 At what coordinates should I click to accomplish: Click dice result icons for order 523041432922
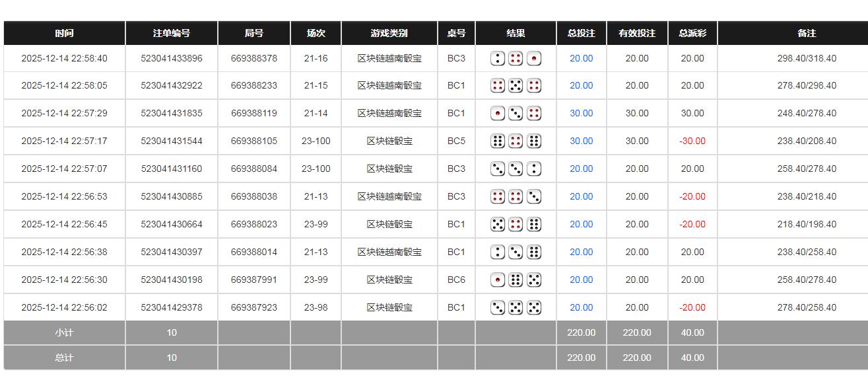coord(516,86)
